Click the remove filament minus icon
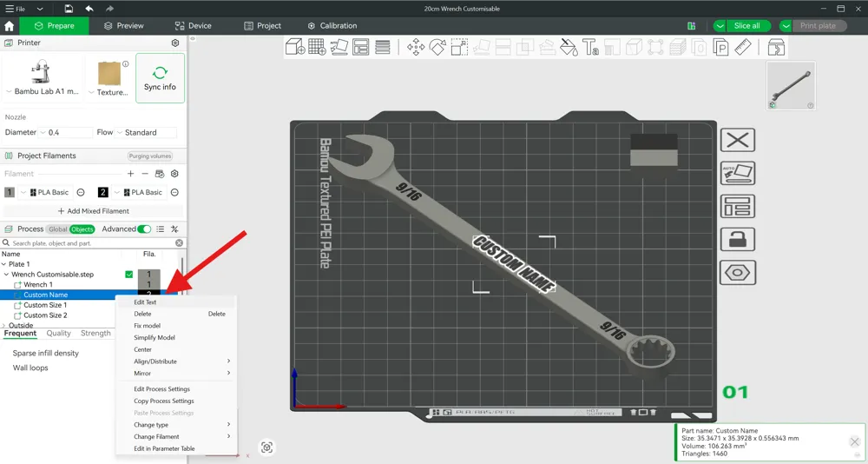The width and height of the screenshot is (868, 464). pos(145,174)
